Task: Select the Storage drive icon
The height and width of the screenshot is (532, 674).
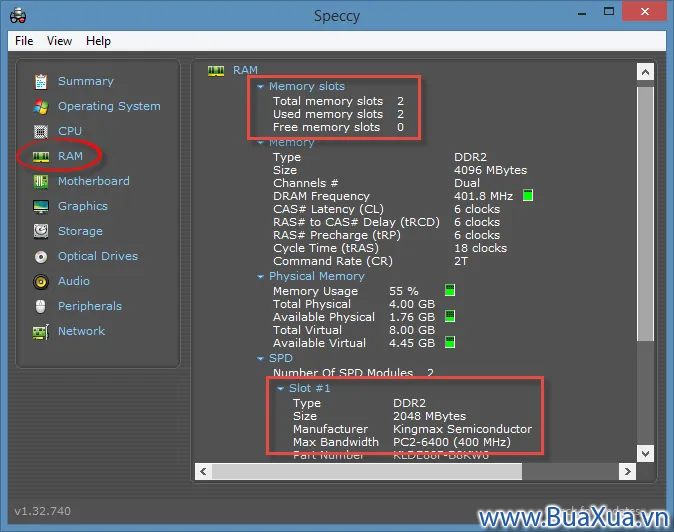Action: 41,232
